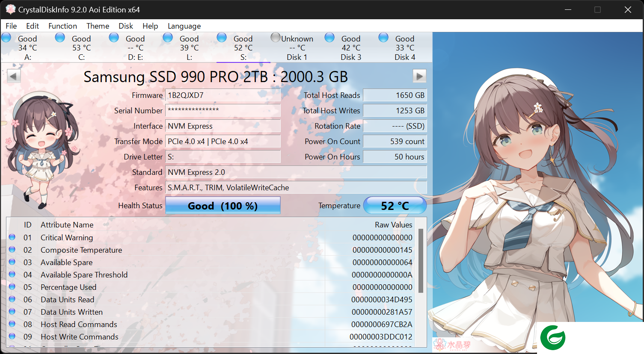Close the CrystalDiskInfo window
The image size is (644, 354).
click(x=628, y=9)
